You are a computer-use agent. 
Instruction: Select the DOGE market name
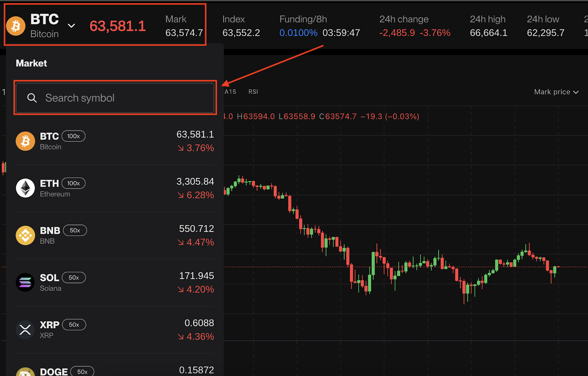click(x=54, y=372)
